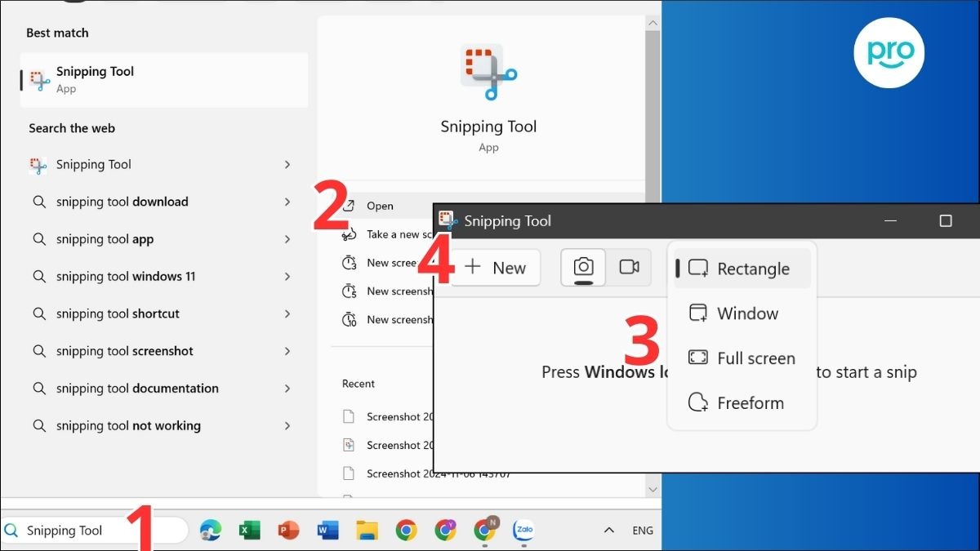Expand arrow for snipping tool shortcut
This screenshot has width=980, height=551.
pyautogui.click(x=287, y=313)
